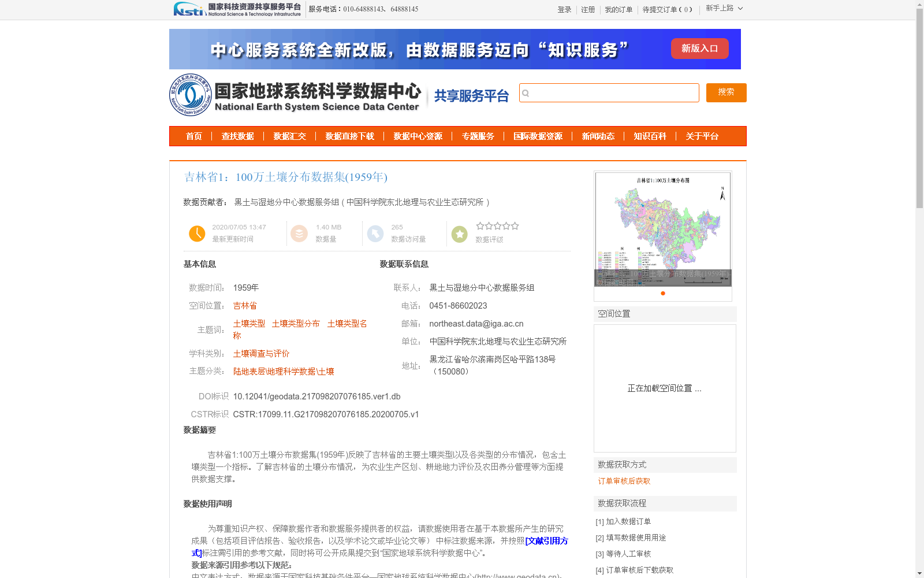Screen dimensions: 924x578
Task: Open 首页 in the navigation bar
Action: click(194, 136)
